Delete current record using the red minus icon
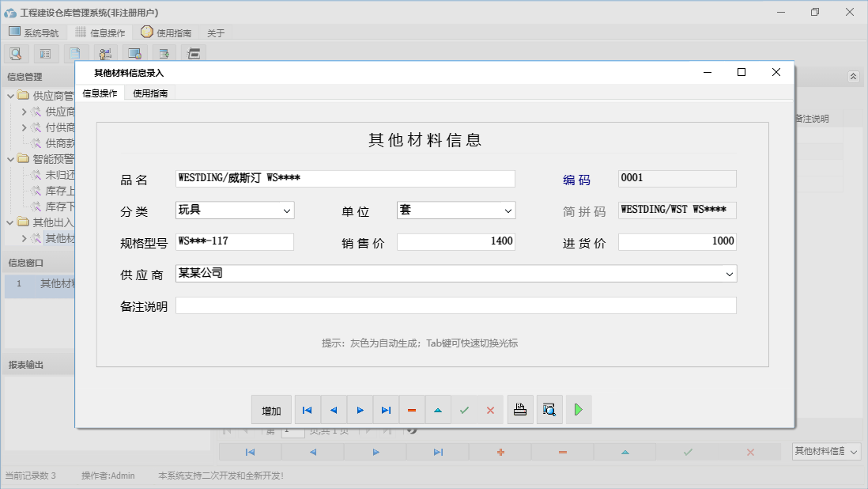868x489 pixels. (x=411, y=410)
